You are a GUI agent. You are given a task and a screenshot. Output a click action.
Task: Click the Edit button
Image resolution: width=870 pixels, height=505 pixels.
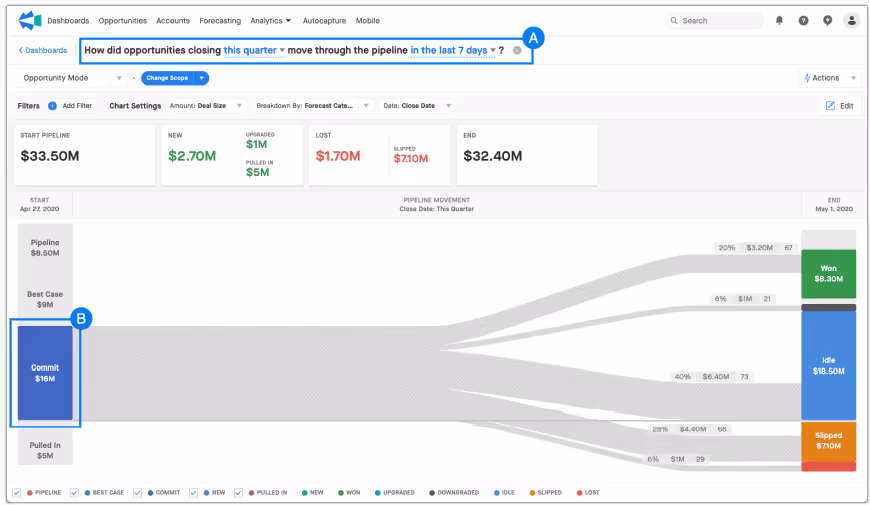(x=839, y=105)
